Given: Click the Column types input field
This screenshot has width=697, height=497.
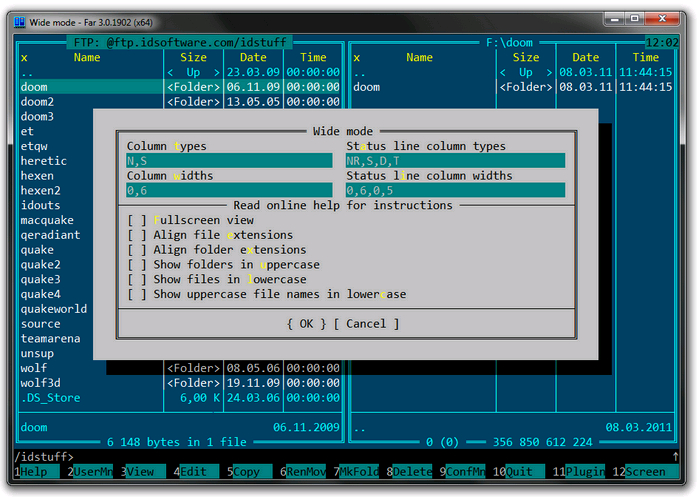Looking at the screenshot, I should (228, 161).
